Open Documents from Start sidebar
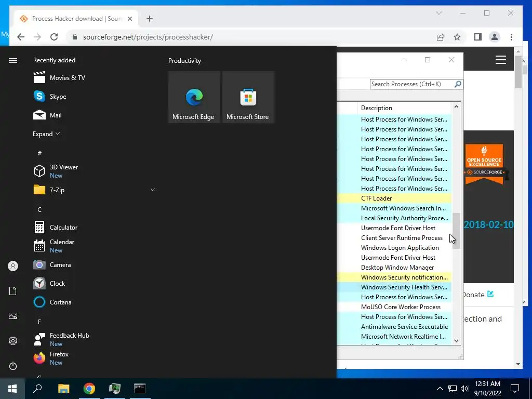The width and height of the screenshot is (532, 399). [13, 291]
